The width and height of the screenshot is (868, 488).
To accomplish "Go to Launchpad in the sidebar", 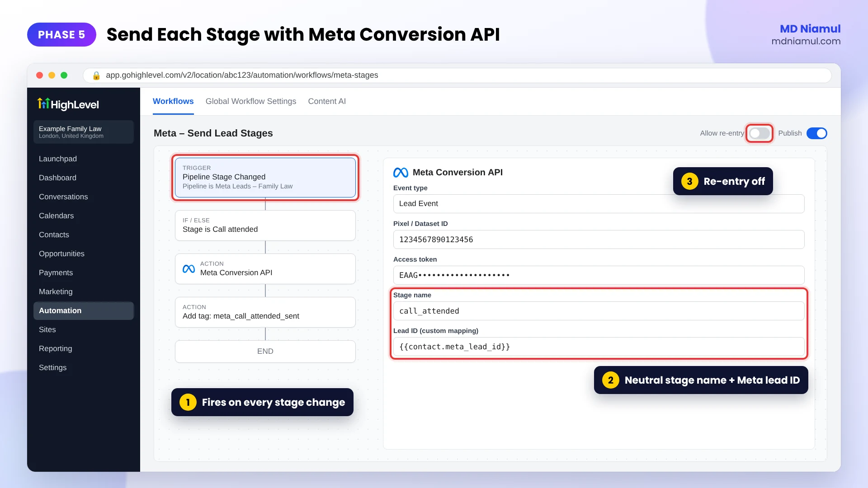I will tap(84, 159).
